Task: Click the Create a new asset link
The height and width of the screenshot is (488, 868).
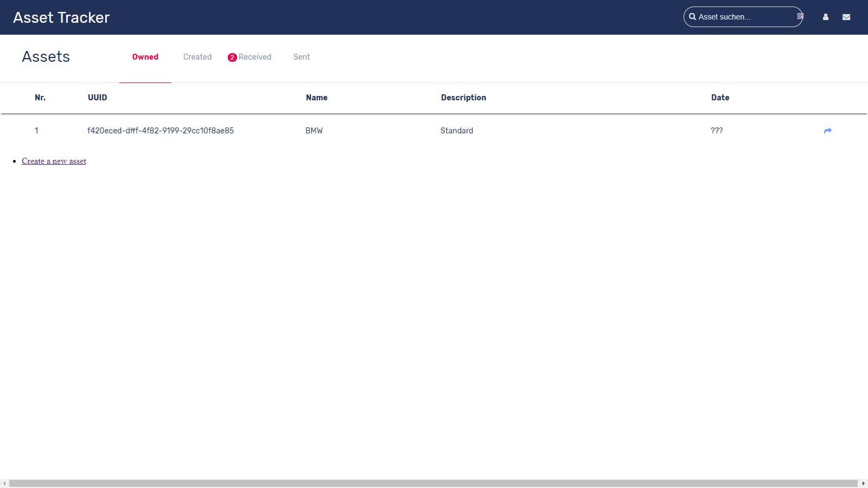Action: pos(54,161)
